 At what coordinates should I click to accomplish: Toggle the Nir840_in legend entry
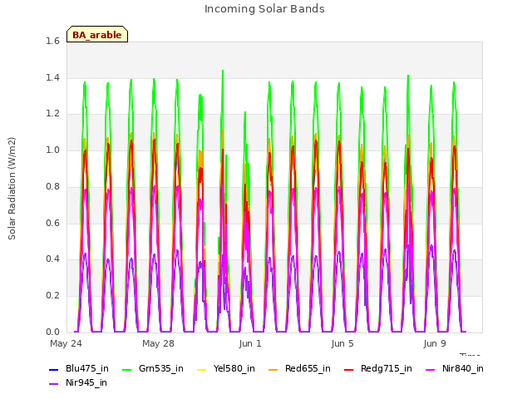(455, 369)
